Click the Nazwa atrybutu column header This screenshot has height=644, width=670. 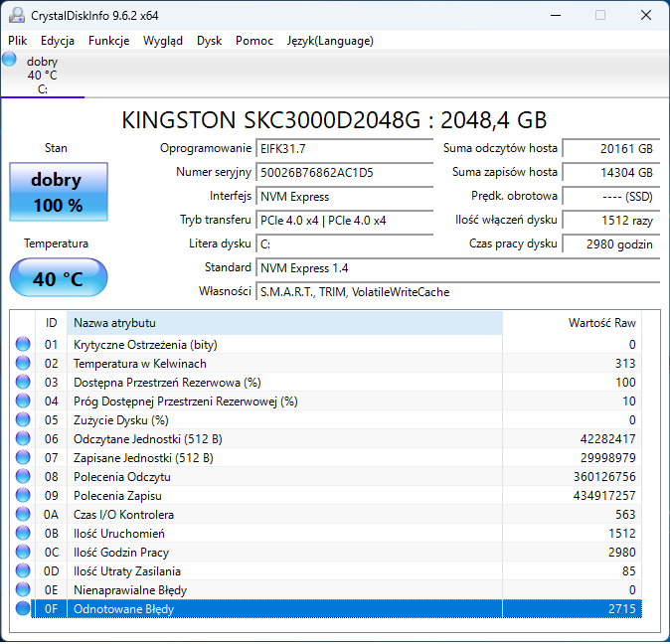pos(283,323)
